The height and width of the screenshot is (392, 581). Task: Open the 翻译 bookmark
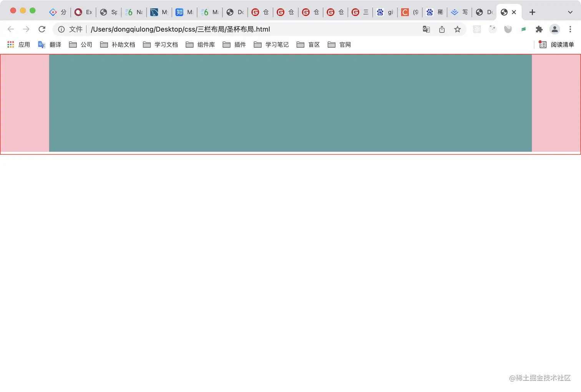pyautogui.click(x=50, y=45)
